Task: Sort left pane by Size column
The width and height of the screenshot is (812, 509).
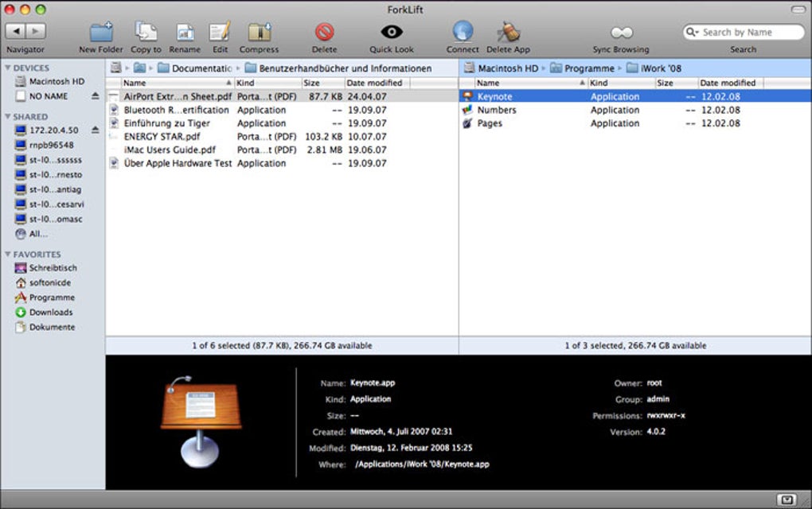Action: click(x=323, y=83)
